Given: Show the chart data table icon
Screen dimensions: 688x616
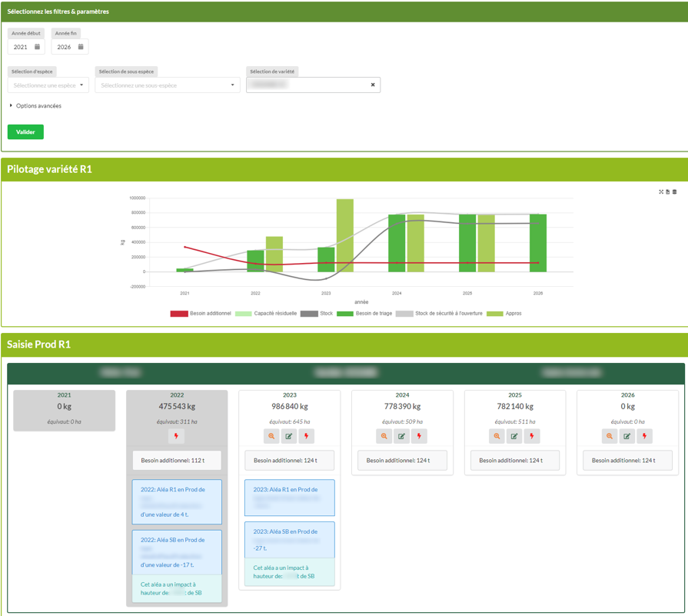Looking at the screenshot, I should pos(674,191).
